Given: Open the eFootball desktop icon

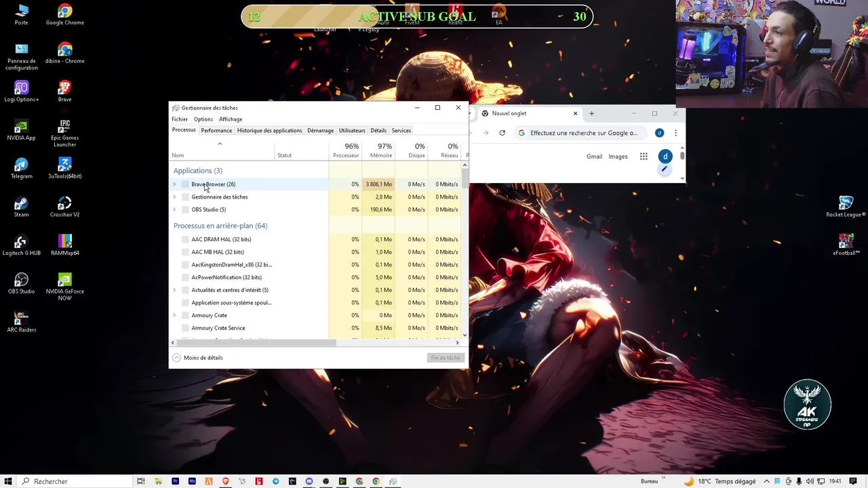Looking at the screenshot, I should pyautogui.click(x=846, y=245).
